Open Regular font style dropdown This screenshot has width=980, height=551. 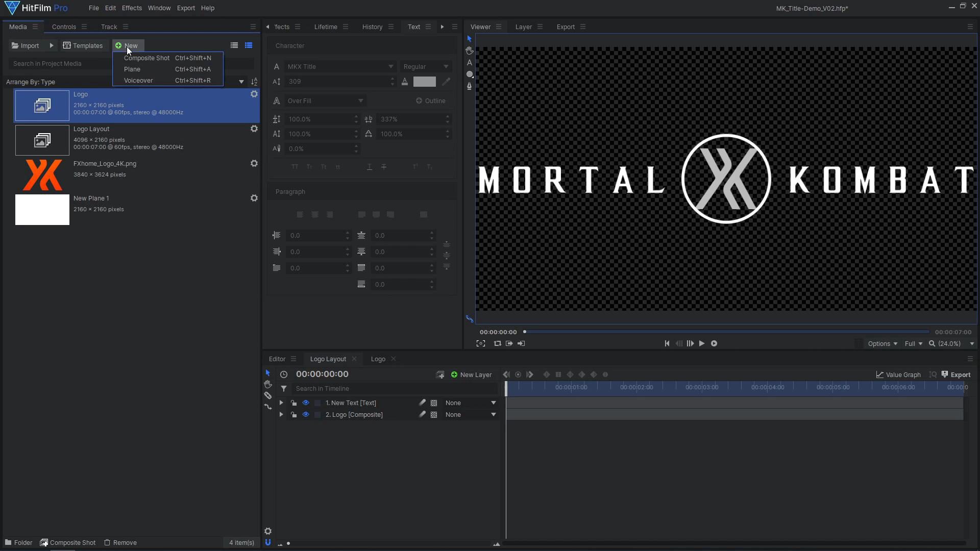(x=426, y=67)
